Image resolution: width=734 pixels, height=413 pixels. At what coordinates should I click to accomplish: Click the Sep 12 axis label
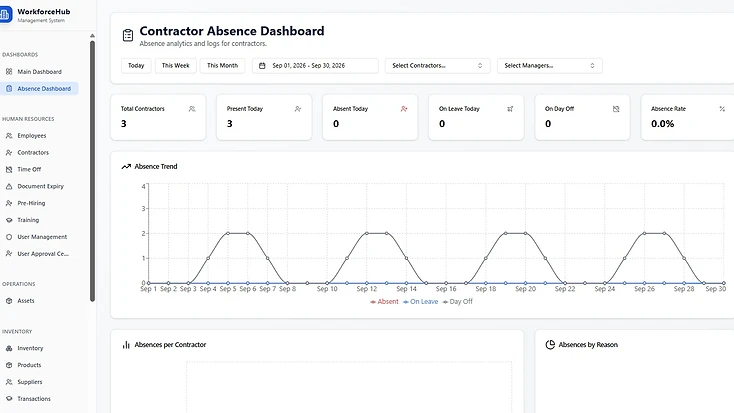click(x=367, y=289)
